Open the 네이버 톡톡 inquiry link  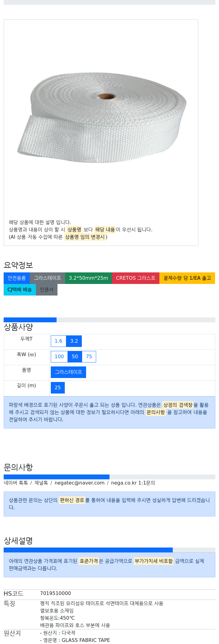[16, 483]
